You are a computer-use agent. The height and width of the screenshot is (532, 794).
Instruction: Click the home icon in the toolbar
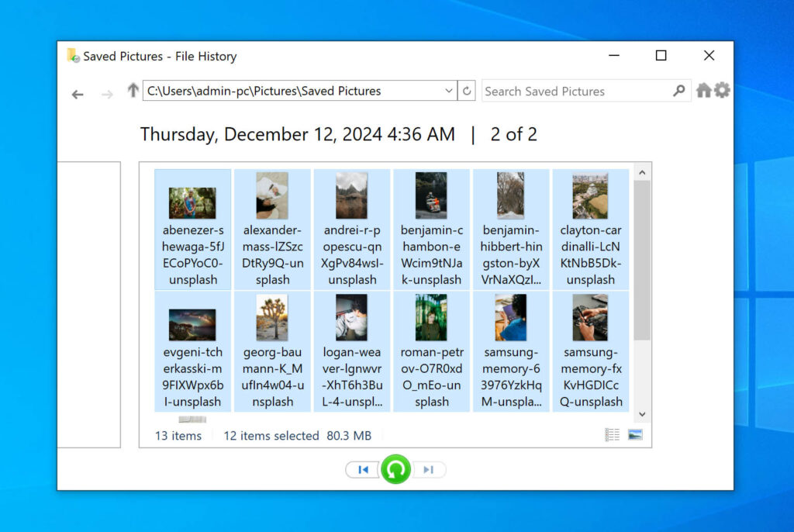tap(703, 90)
